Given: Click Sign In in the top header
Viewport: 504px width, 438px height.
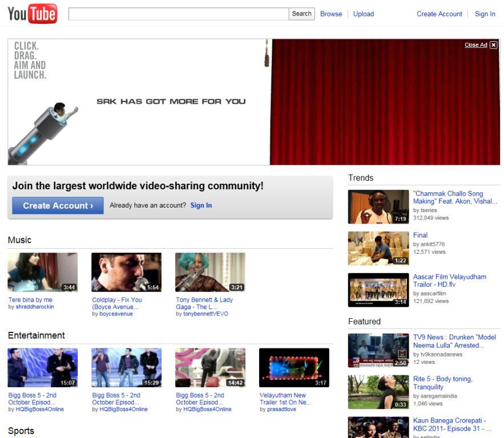Looking at the screenshot, I should 485,14.
